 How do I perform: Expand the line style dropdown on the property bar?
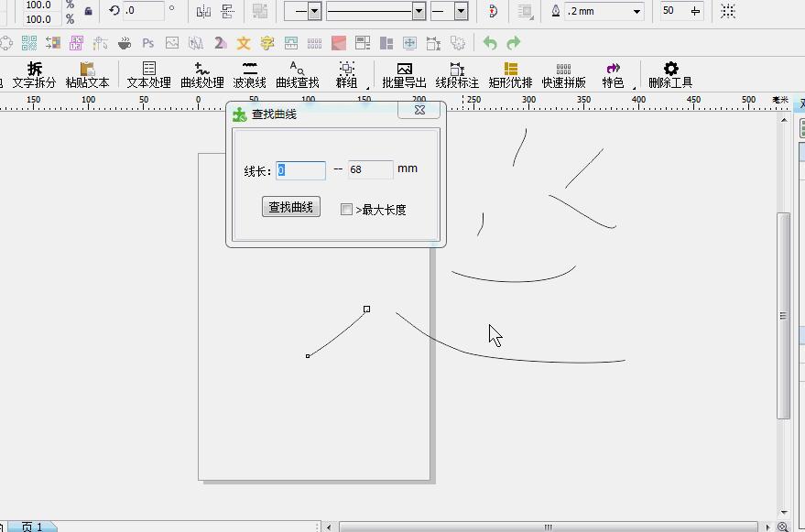tap(418, 12)
